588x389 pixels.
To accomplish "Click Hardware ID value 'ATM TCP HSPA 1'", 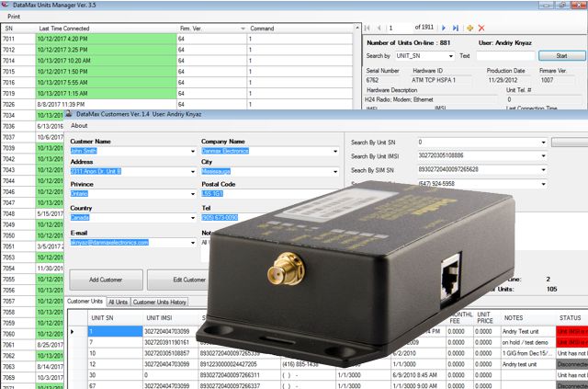I will point(434,80).
